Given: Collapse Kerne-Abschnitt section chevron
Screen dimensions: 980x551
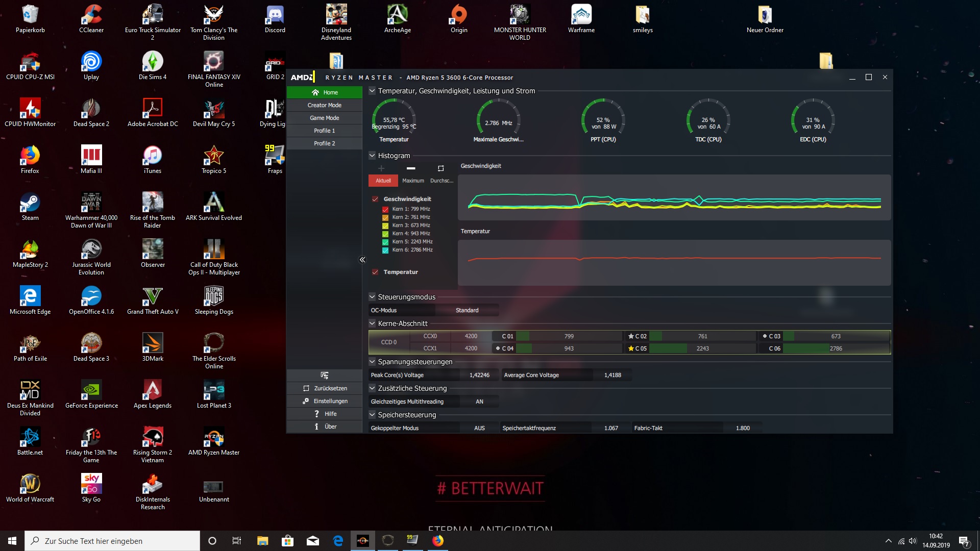Looking at the screenshot, I should [372, 323].
